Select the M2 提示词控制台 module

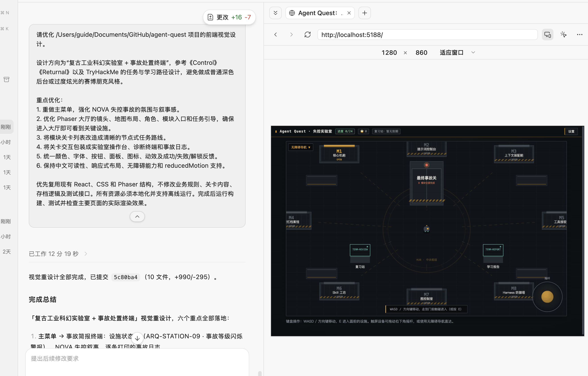427,149
